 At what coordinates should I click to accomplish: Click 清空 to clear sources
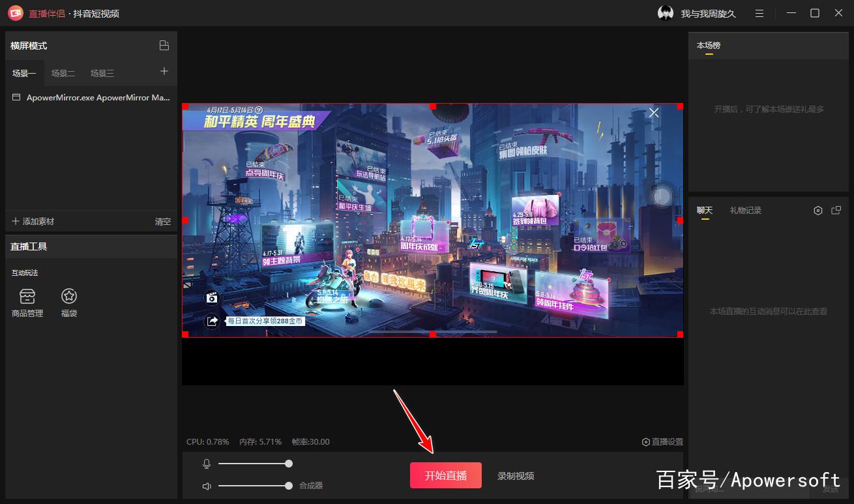coord(163,222)
